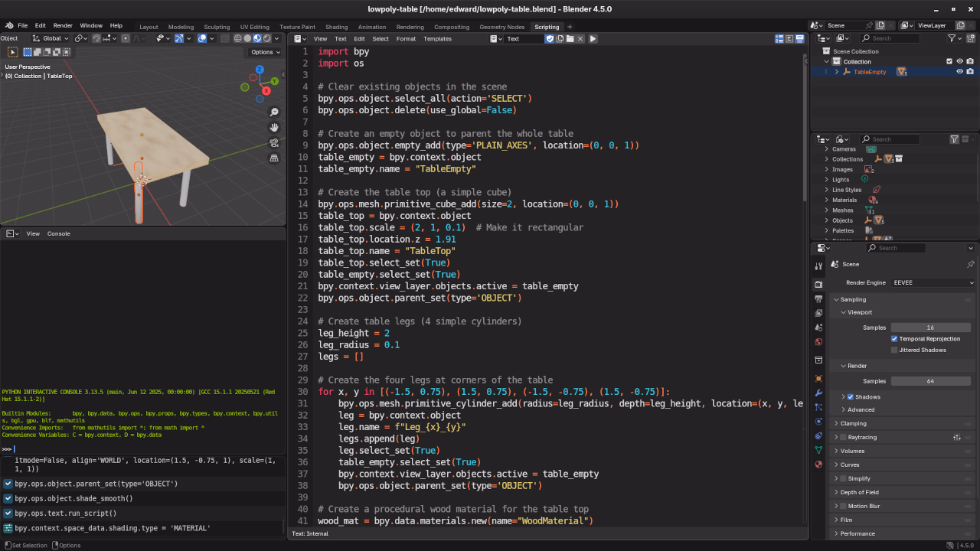Image resolution: width=980 pixels, height=551 pixels.
Task: Switch to the Geometry Nodes workspace tab
Action: (502, 27)
